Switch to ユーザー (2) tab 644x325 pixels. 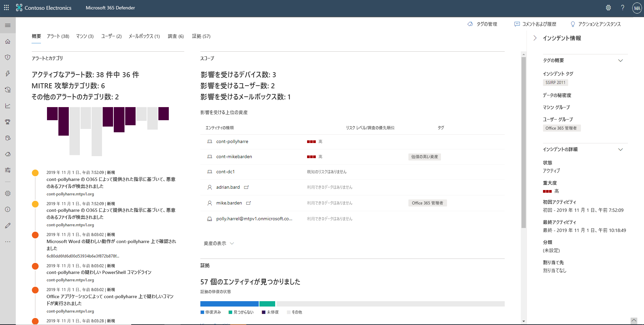(x=111, y=36)
